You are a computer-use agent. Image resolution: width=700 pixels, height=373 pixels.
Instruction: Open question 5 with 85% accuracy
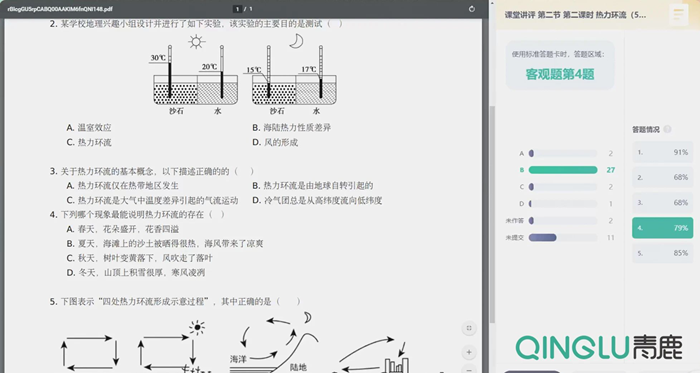(662, 253)
